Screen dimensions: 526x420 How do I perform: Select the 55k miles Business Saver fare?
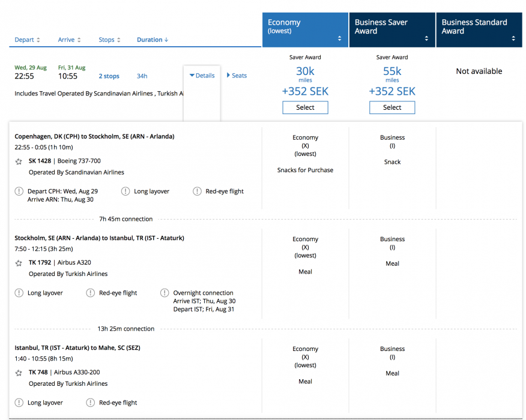point(392,107)
